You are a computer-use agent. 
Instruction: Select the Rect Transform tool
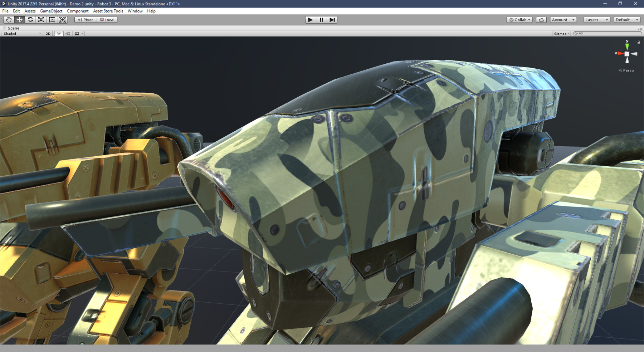click(52, 20)
